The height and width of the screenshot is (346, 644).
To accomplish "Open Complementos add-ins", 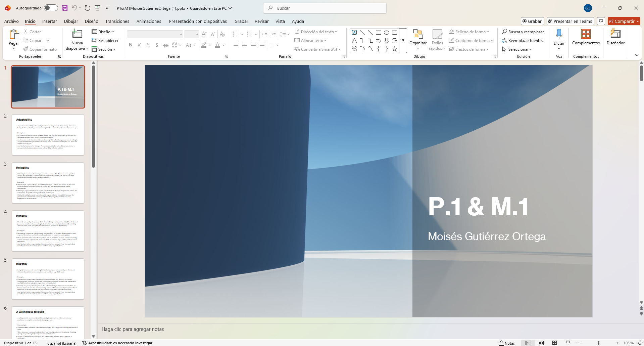I will click(x=586, y=37).
